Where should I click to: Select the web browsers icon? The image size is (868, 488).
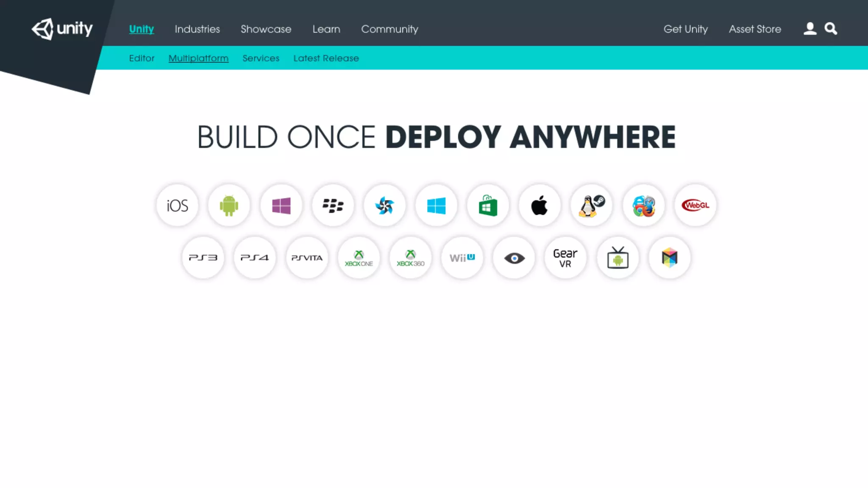pos(643,205)
